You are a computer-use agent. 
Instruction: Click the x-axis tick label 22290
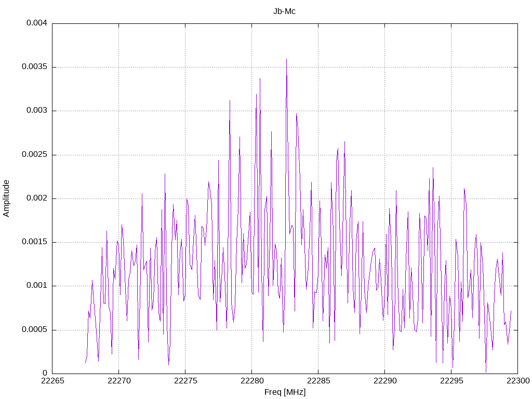385,381
